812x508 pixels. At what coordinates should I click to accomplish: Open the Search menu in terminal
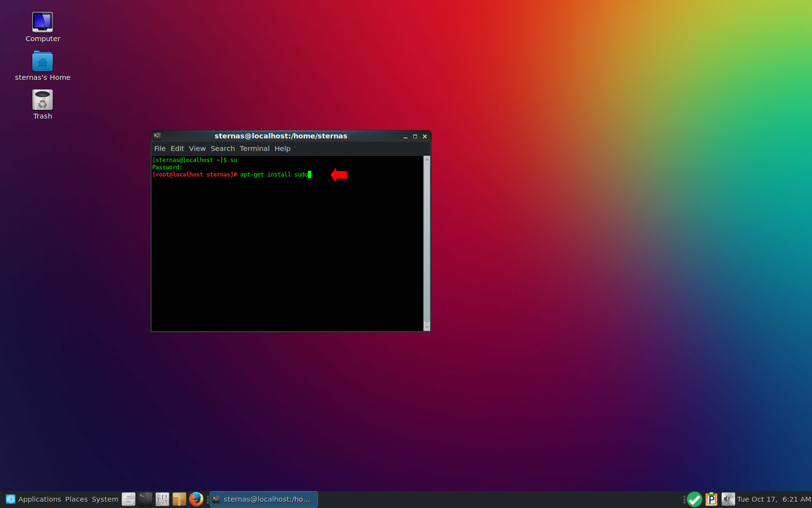click(x=222, y=149)
